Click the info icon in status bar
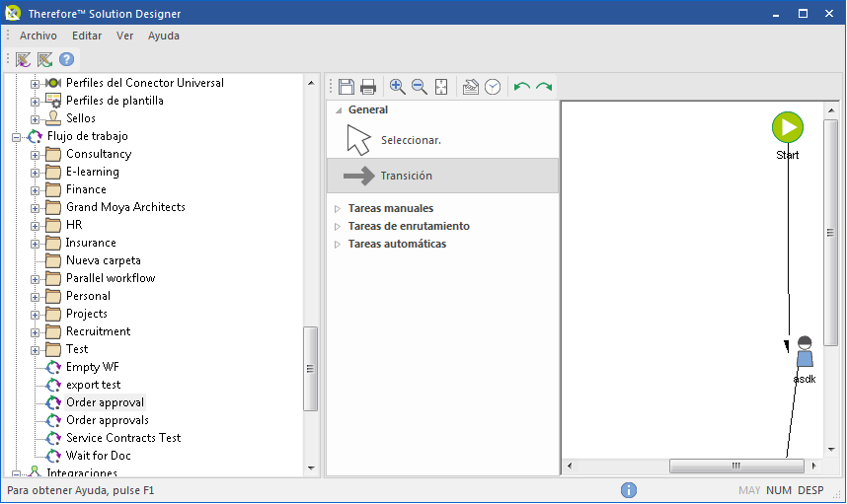This screenshot has width=847, height=504. pyautogui.click(x=628, y=490)
